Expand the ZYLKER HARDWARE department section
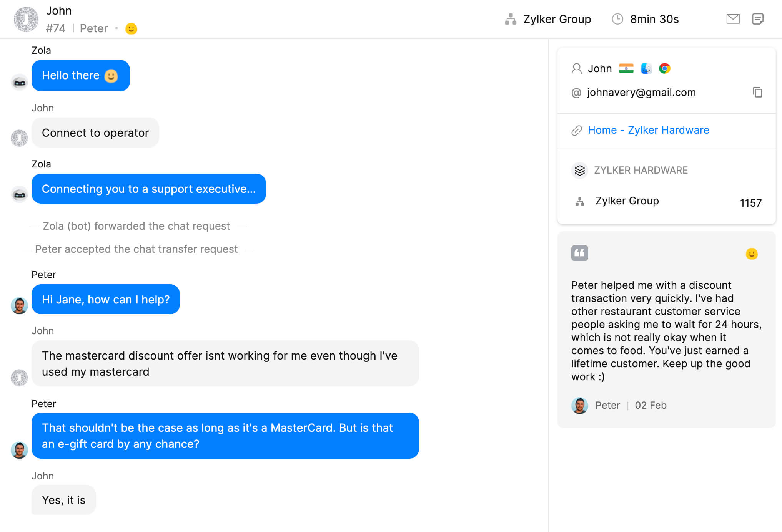 click(641, 171)
